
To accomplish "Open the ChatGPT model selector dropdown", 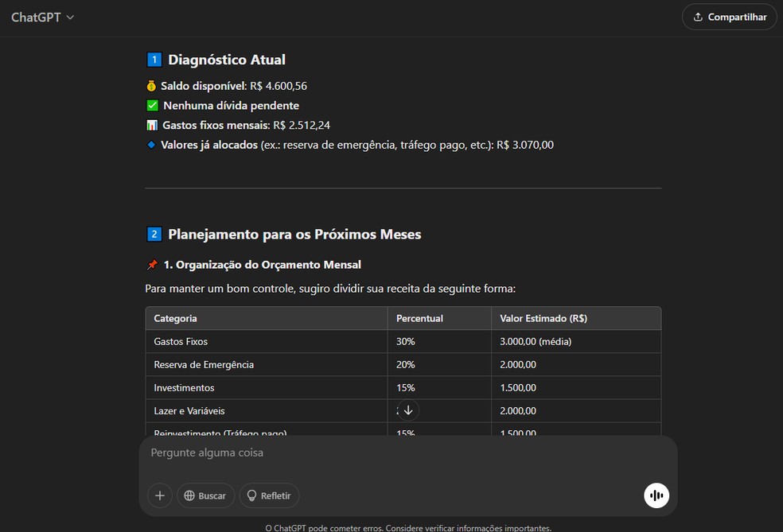I will (x=42, y=17).
